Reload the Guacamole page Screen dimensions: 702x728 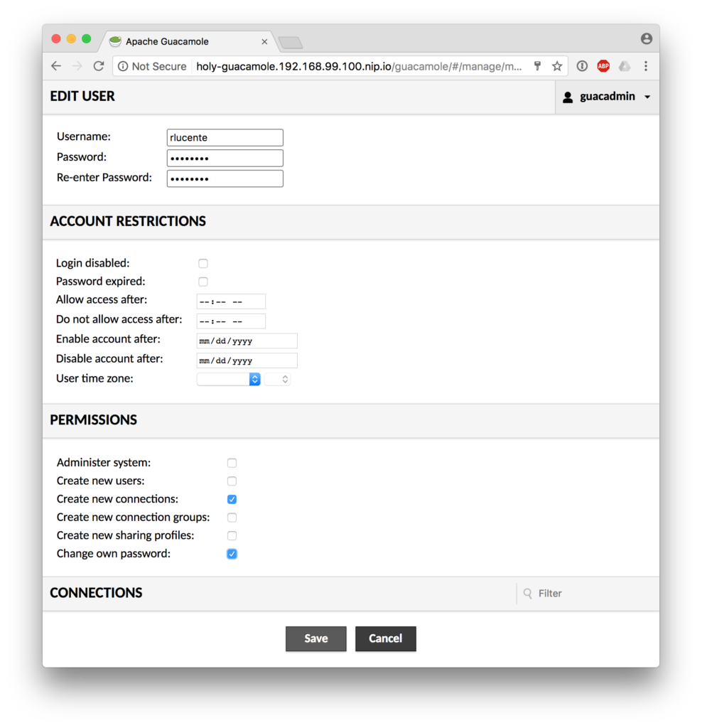point(98,66)
